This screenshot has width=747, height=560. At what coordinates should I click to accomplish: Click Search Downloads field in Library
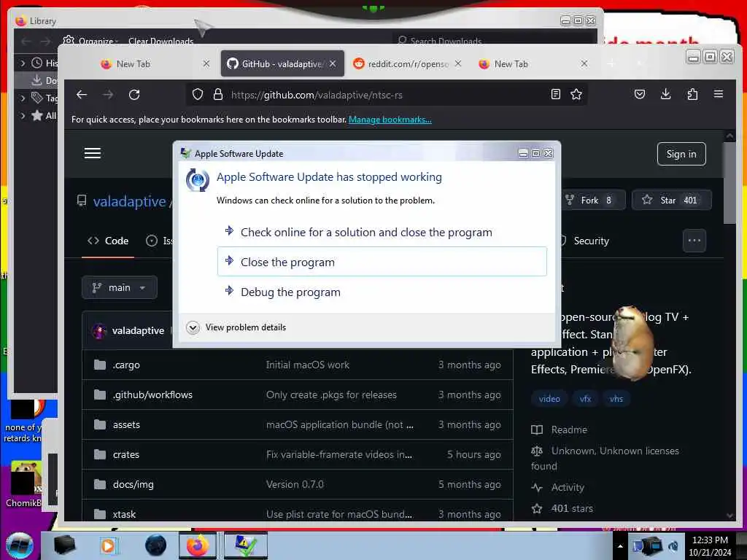[x=493, y=41]
